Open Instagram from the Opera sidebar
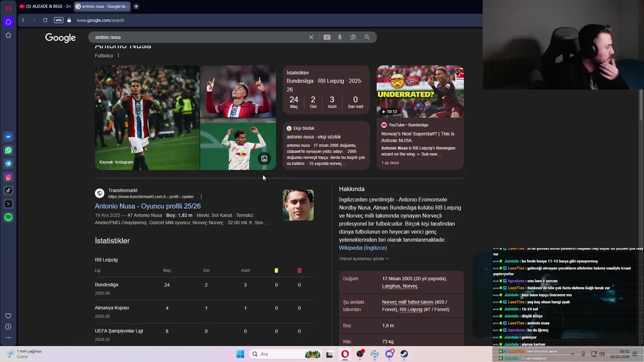The image size is (644, 362). [8, 177]
